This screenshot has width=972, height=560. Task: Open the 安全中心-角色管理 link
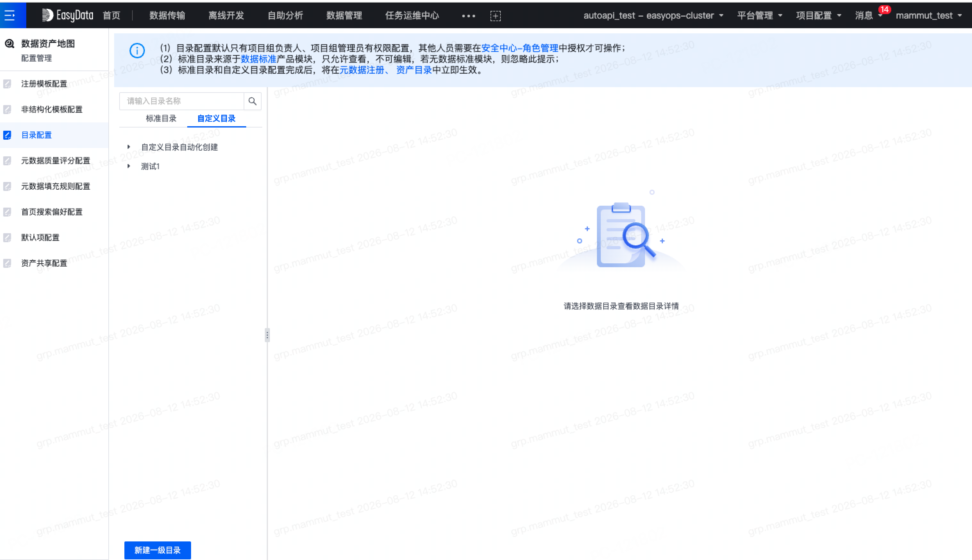[x=520, y=48]
